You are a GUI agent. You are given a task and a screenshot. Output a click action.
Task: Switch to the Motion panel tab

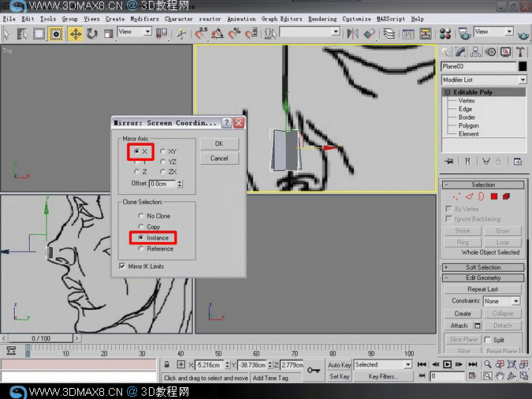pos(490,52)
